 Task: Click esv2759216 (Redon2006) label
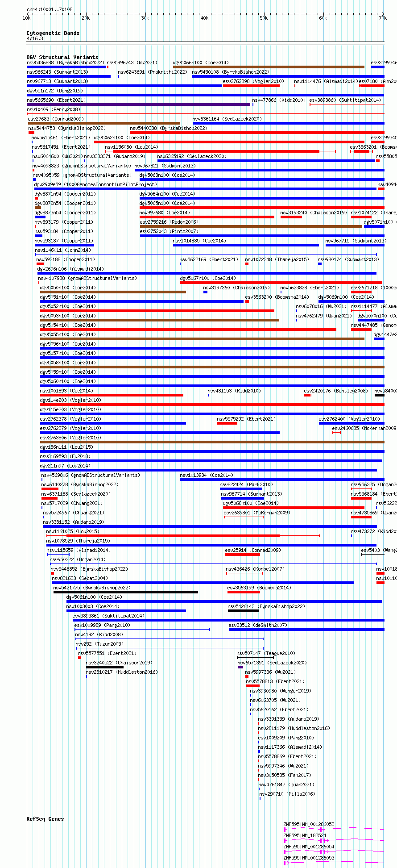click(x=169, y=222)
